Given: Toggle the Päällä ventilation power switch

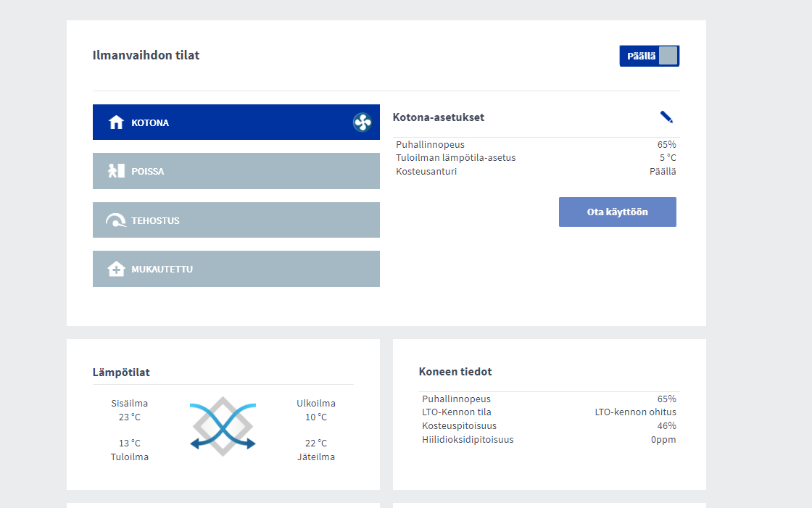Looking at the screenshot, I should pos(650,56).
